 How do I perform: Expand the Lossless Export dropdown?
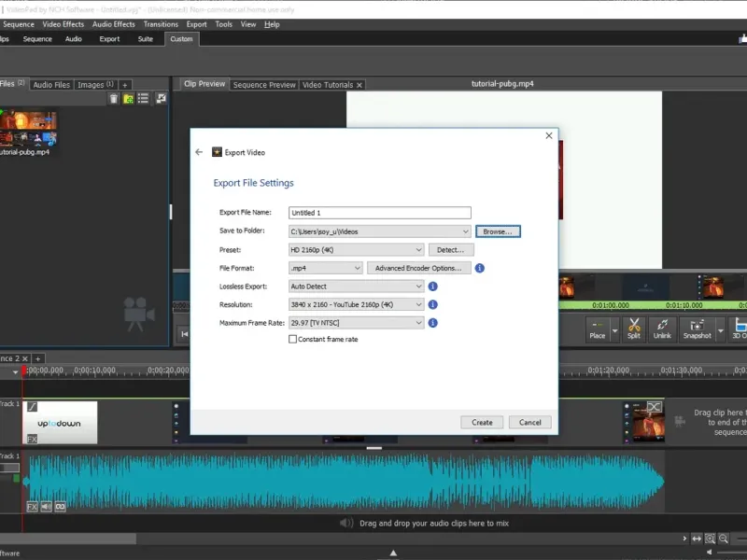point(356,287)
